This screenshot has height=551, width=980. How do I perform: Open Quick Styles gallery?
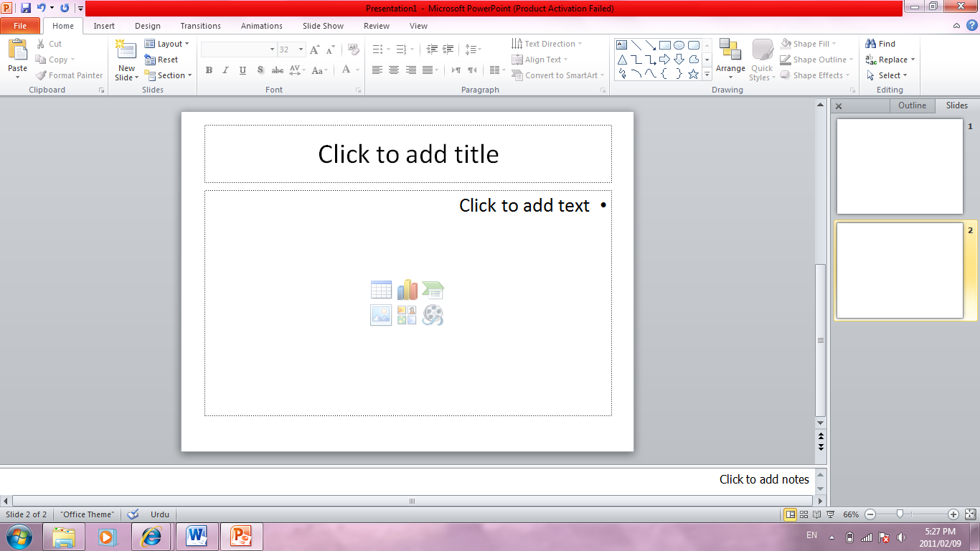point(762,60)
